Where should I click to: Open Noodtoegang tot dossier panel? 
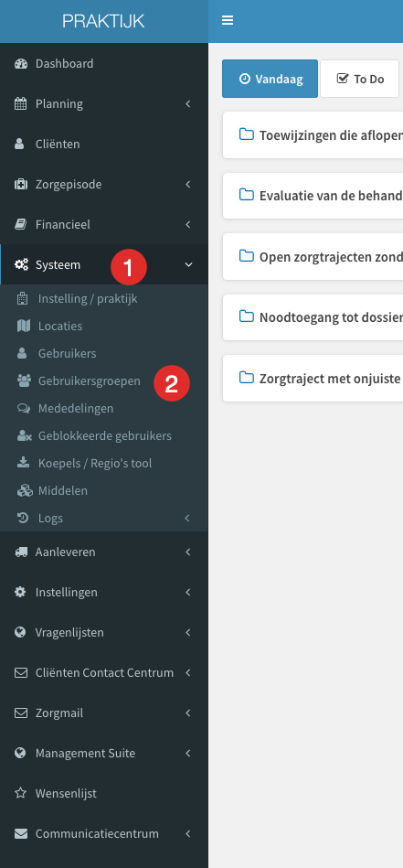click(313, 317)
